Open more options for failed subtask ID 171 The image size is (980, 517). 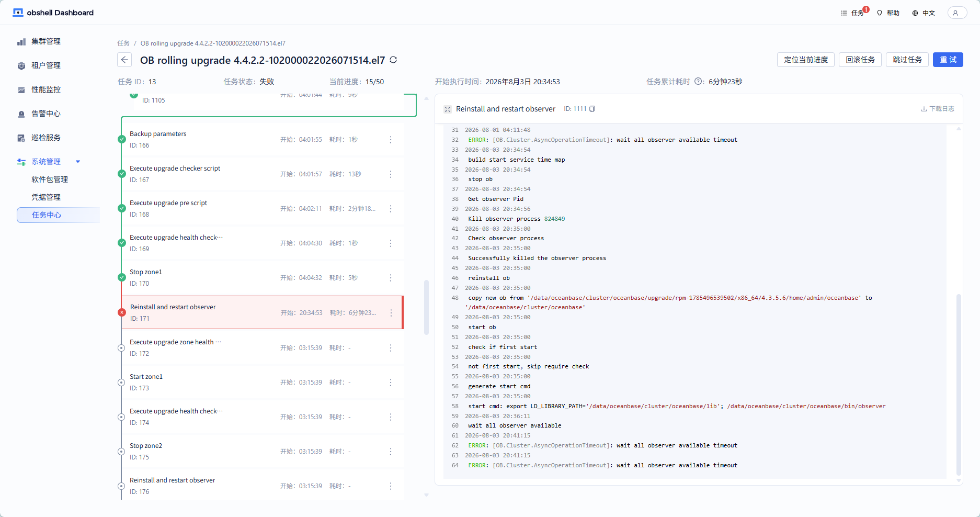coord(391,313)
